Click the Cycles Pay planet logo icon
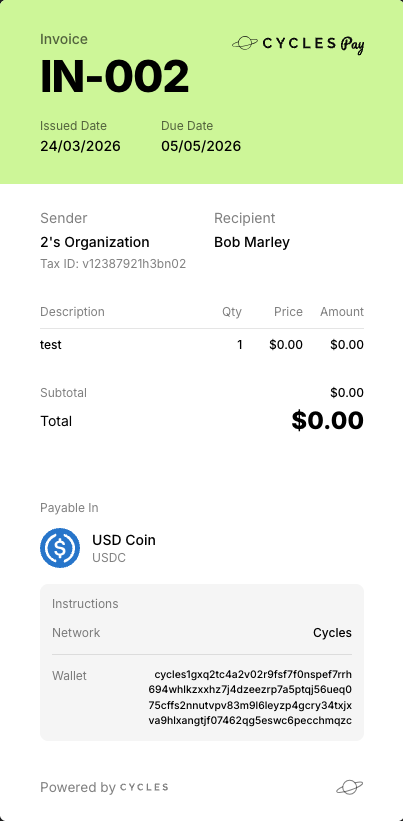 (245, 43)
